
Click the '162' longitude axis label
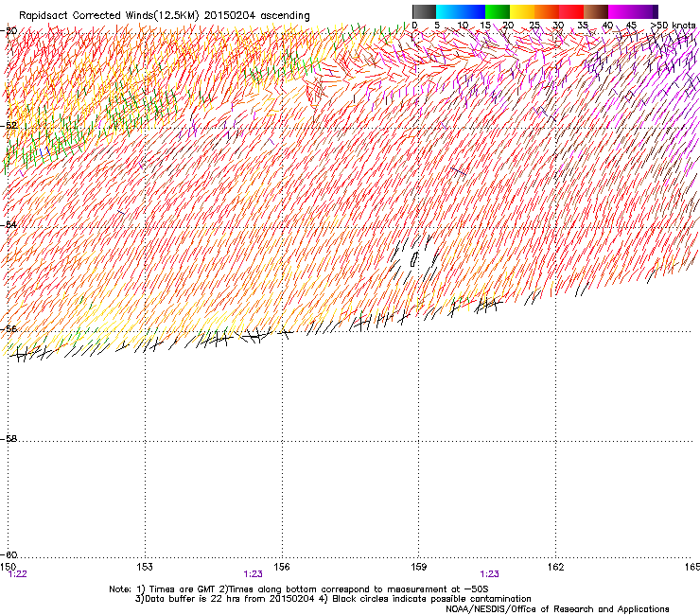point(555,567)
